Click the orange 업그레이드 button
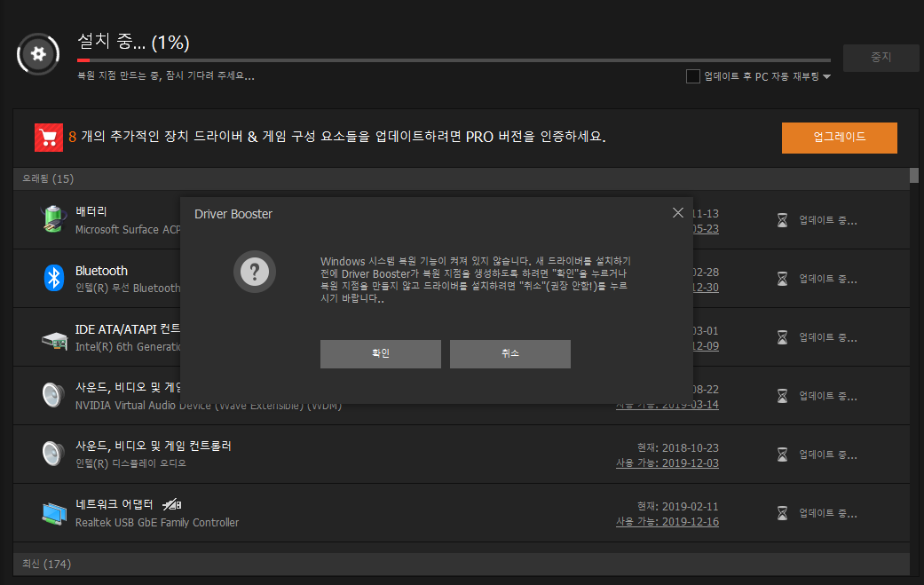The height and width of the screenshot is (585, 924). pyautogui.click(x=839, y=138)
